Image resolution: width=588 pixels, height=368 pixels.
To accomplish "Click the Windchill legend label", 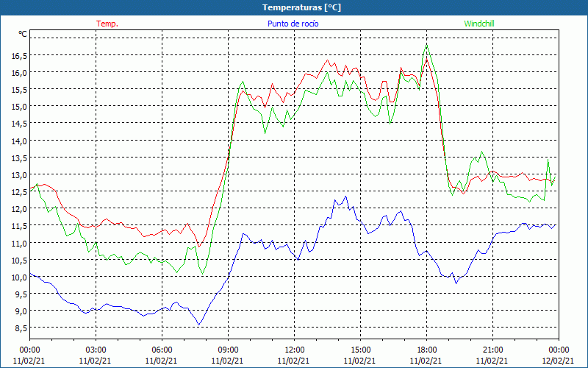I will pyautogui.click(x=479, y=24).
